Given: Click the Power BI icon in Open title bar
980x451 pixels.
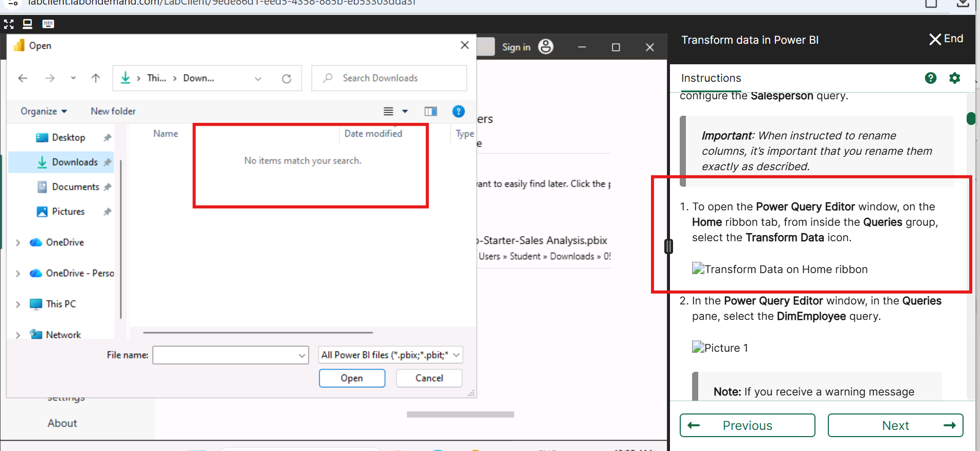Looking at the screenshot, I should 19,45.
